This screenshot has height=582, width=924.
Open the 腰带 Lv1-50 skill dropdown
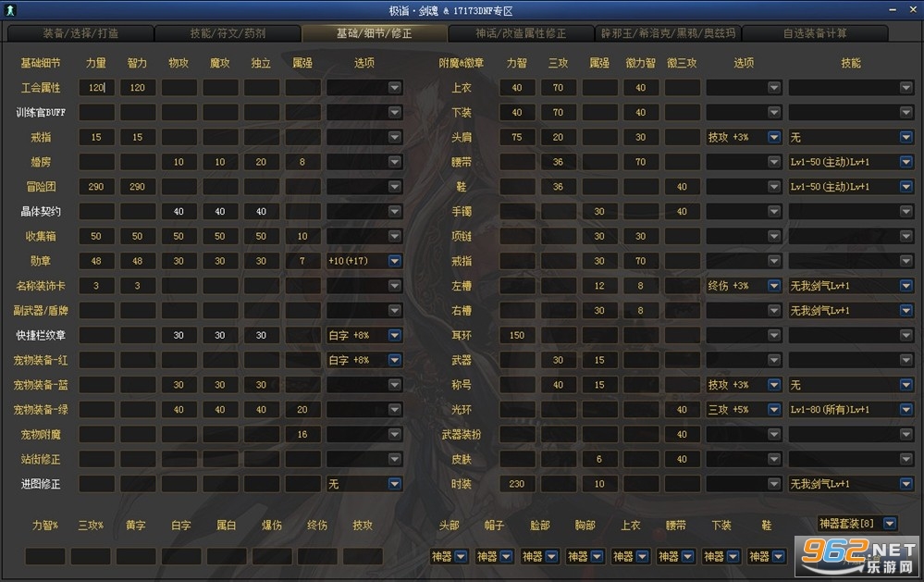pyautogui.click(x=906, y=162)
